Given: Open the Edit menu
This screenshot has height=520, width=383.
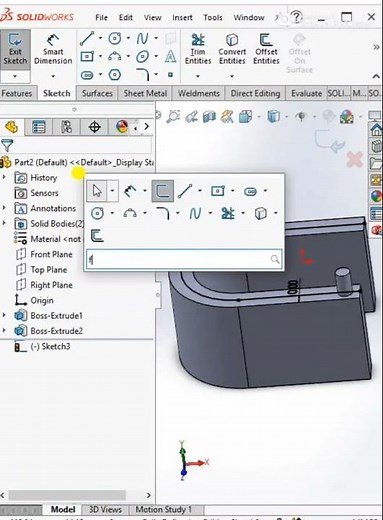Looking at the screenshot, I should (126, 17).
